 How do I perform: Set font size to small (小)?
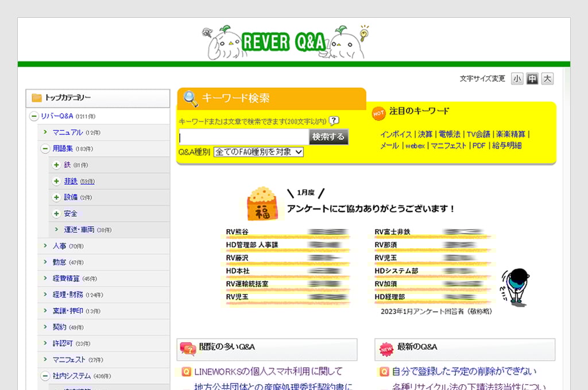(x=517, y=79)
